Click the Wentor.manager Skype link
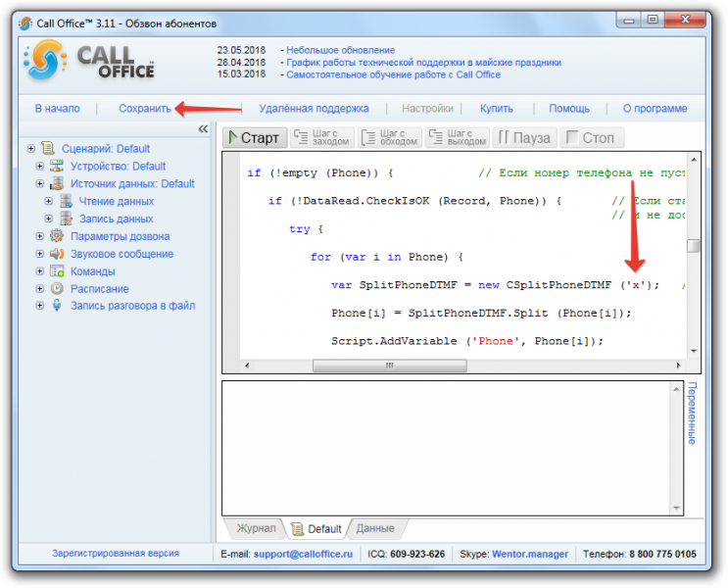 [x=530, y=554]
